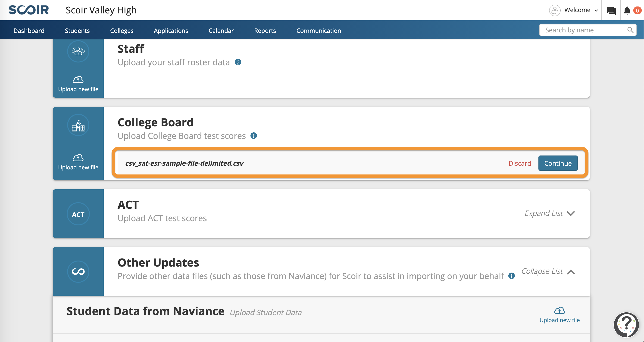
Task: Click the Other Updates heading
Action: [x=158, y=263]
